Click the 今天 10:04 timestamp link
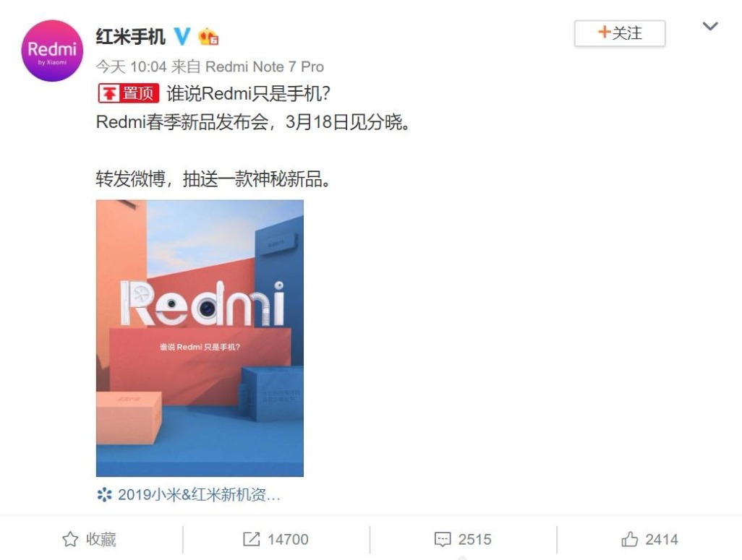742x560 pixels. (x=131, y=66)
